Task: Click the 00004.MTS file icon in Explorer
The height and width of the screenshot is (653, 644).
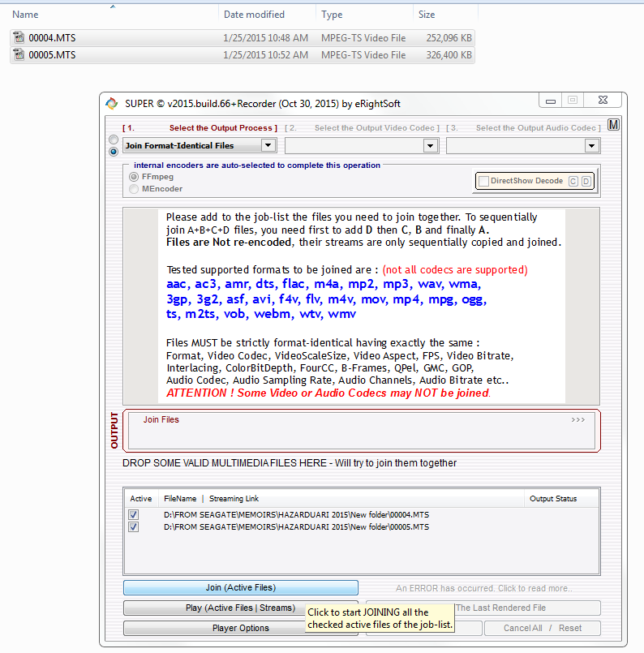Action: [19, 37]
